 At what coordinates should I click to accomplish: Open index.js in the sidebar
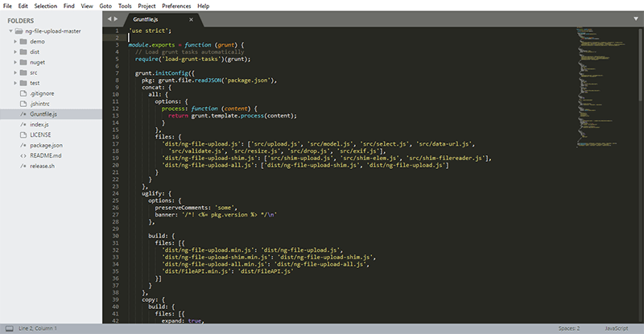point(39,125)
